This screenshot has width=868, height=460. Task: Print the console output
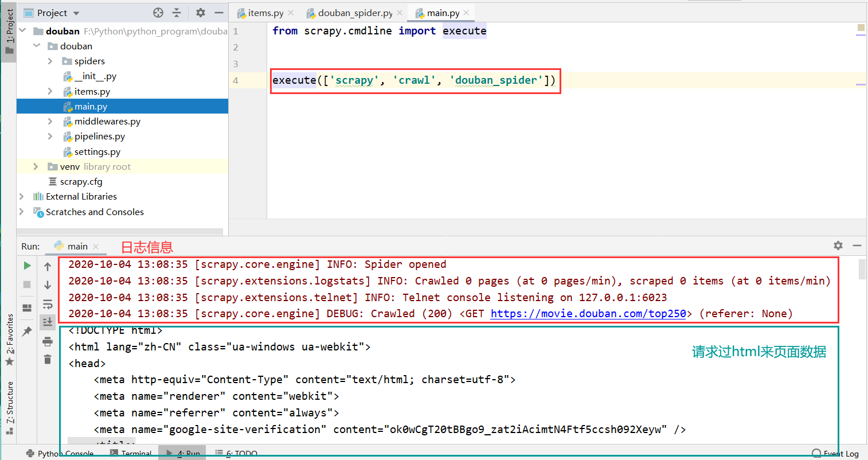(48, 341)
